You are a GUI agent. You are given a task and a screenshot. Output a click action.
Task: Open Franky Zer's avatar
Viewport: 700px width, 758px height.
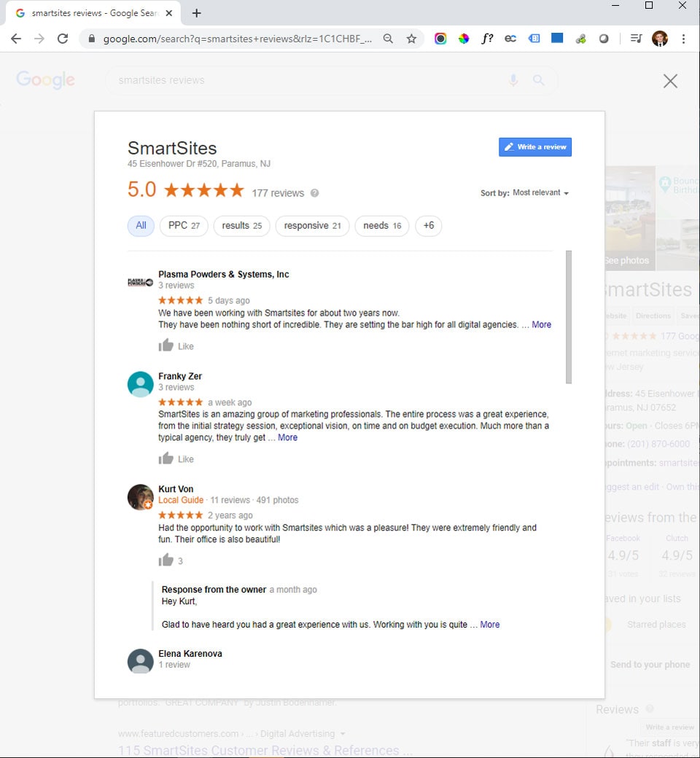point(140,384)
